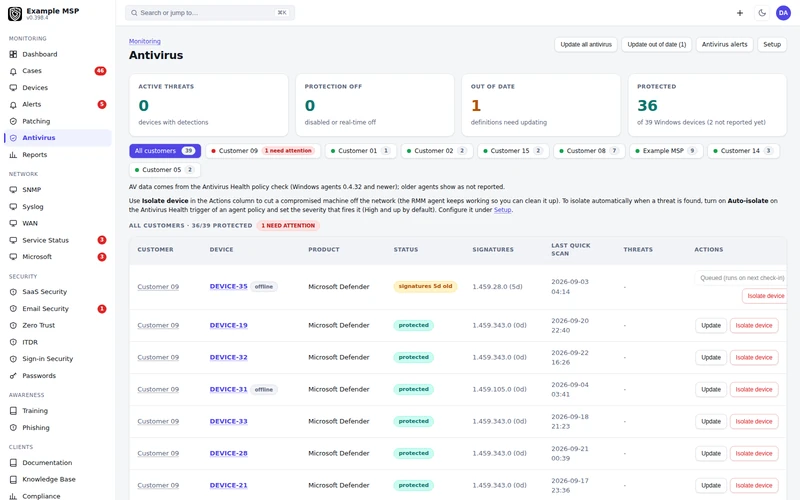Click the Setup button at top right
This screenshot has height=500, width=800.
[772, 44]
